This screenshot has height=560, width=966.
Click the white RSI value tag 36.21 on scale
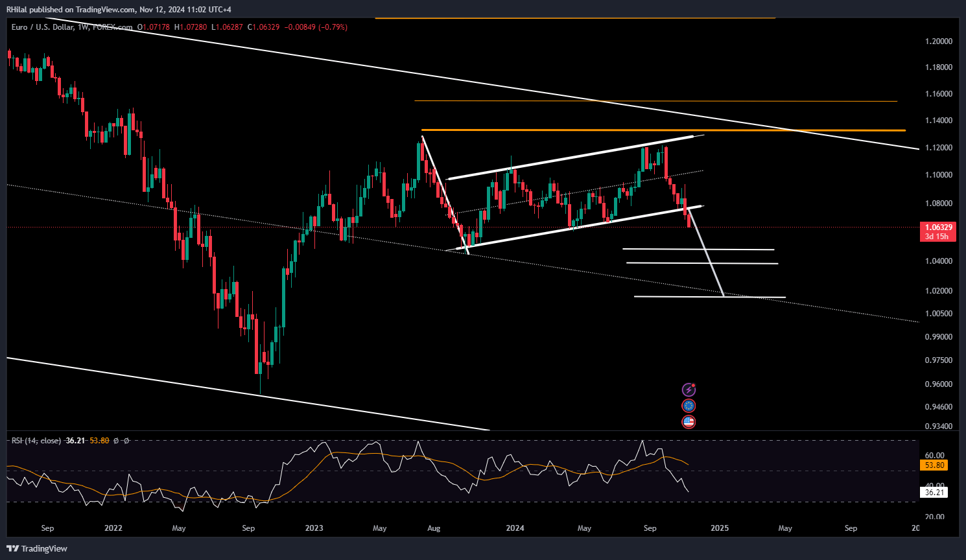[x=934, y=493]
